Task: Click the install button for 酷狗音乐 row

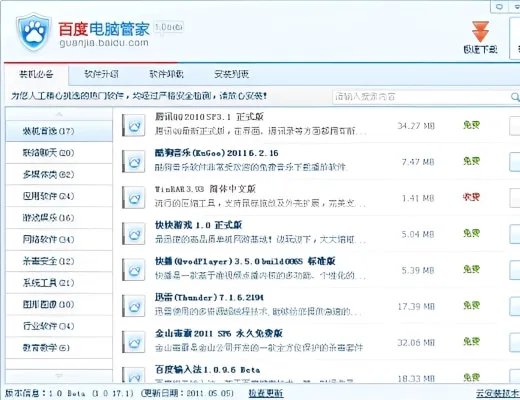Action: (515, 162)
